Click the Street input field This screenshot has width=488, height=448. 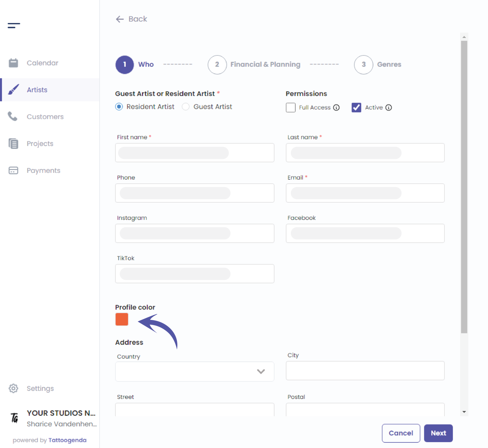[x=195, y=410]
